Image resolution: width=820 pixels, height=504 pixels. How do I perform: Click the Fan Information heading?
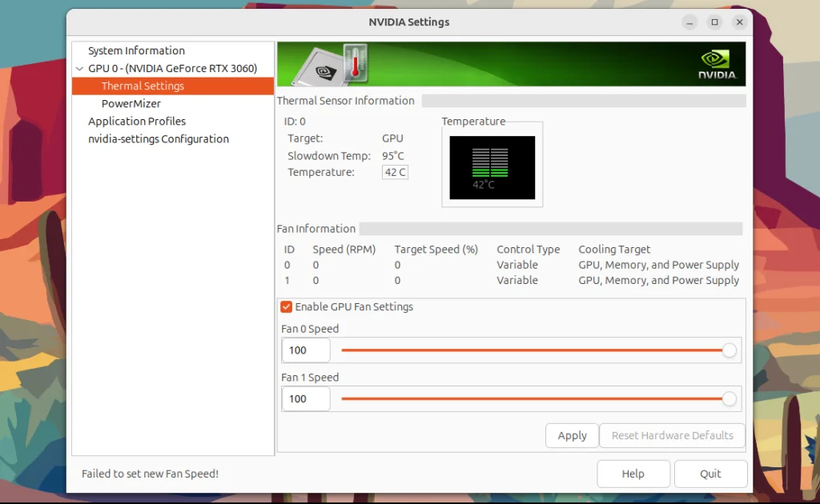coord(316,229)
